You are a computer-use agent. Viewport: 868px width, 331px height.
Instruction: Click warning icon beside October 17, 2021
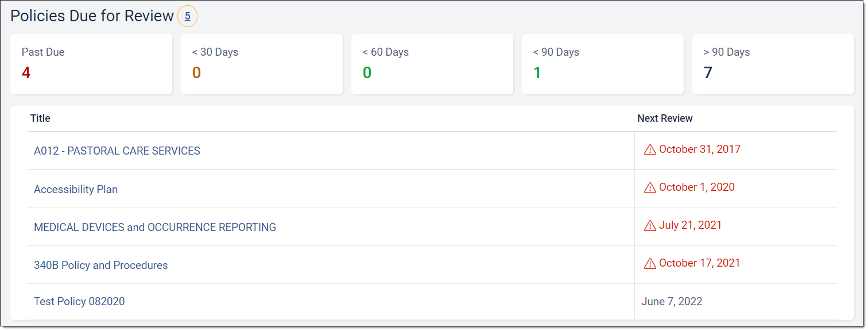(x=650, y=264)
